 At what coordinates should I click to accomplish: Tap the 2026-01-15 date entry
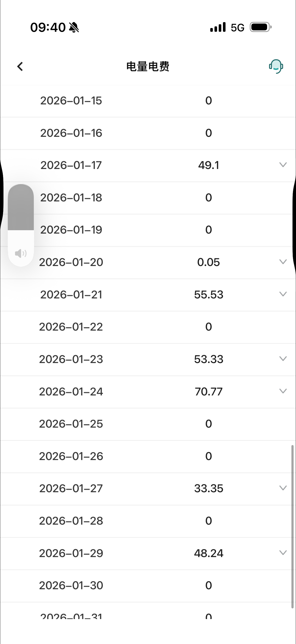[71, 101]
